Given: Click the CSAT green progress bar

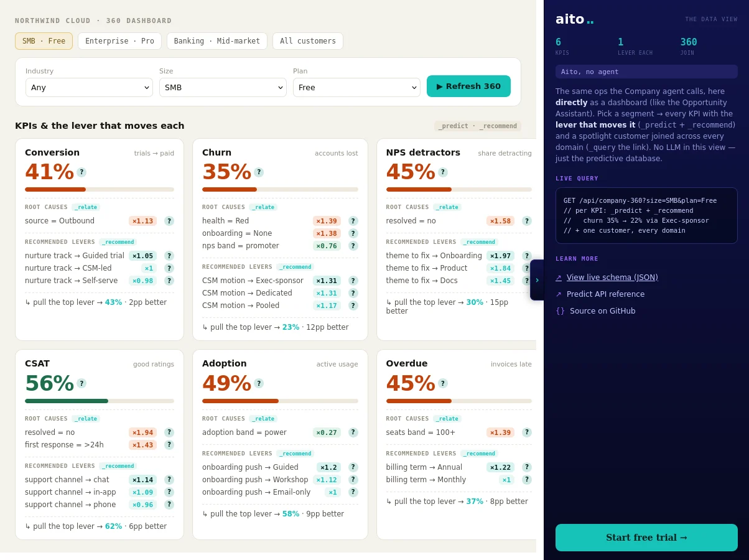Looking at the screenshot, I should (x=100, y=401).
